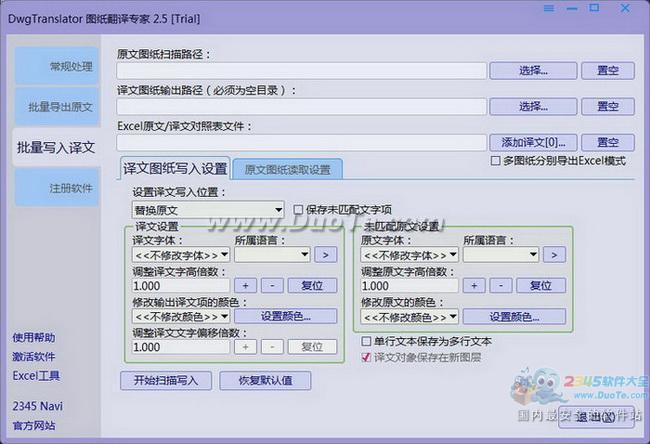The image size is (650, 444).
Task: Reset translation text height with 复位
Action: coord(312,286)
